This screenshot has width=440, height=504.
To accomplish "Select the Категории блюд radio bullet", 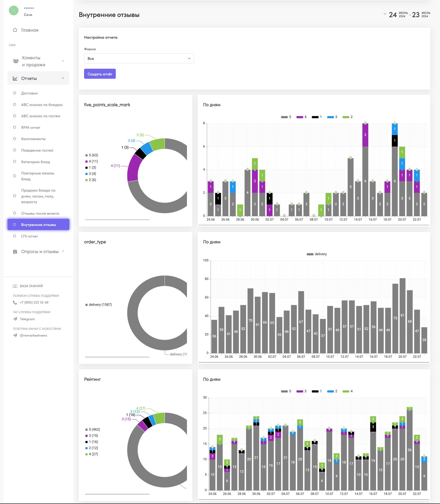I will coord(15,162).
